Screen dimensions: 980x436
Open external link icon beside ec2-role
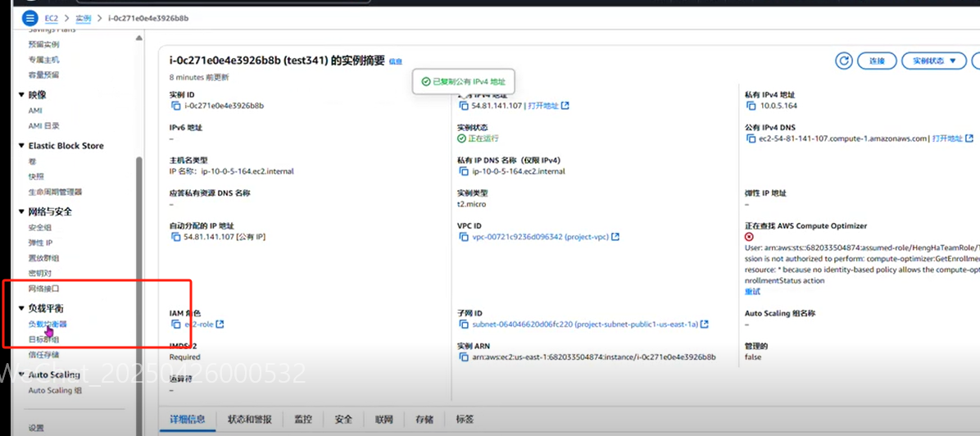tap(220, 324)
